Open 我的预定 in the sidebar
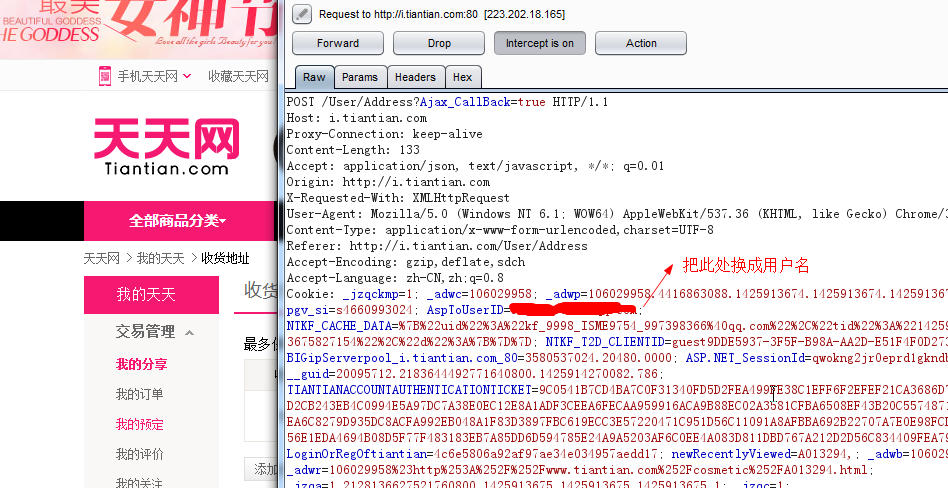948x488 pixels. [x=140, y=424]
